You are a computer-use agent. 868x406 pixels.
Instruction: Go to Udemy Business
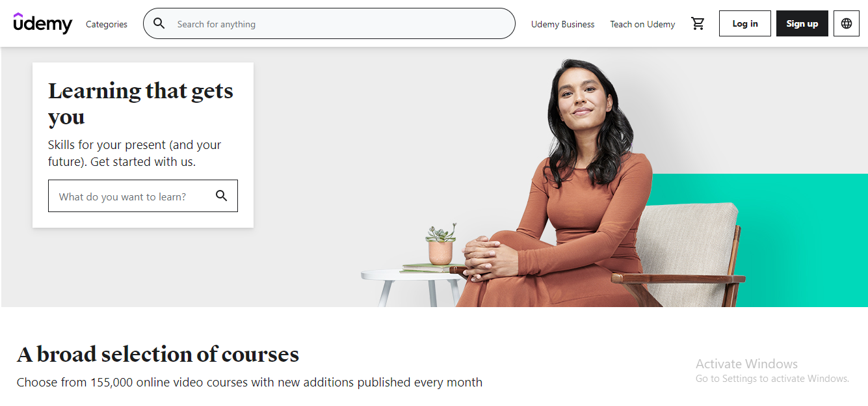pyautogui.click(x=562, y=24)
